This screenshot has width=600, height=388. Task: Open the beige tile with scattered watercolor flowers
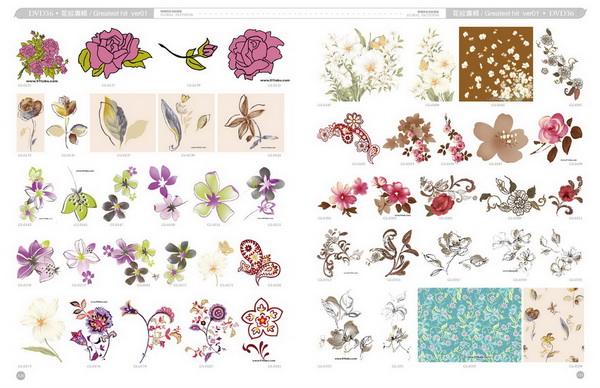click(x=554, y=325)
